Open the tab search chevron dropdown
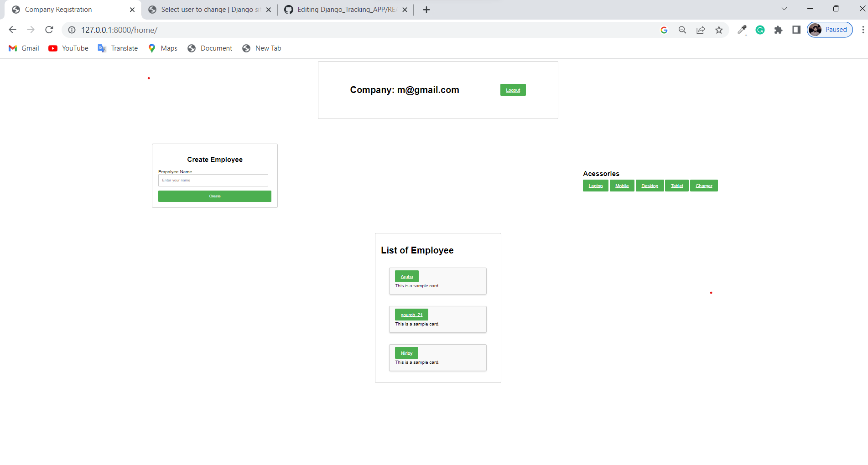Image resolution: width=868 pixels, height=465 pixels. tap(784, 8)
